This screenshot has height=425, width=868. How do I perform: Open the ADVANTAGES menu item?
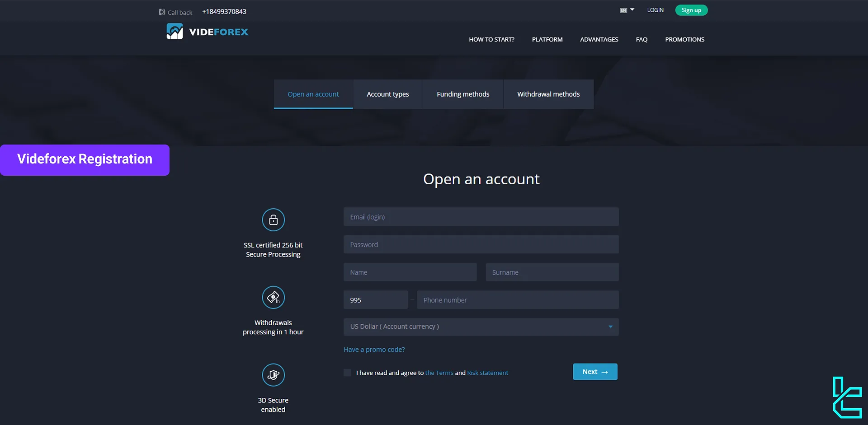pos(599,39)
